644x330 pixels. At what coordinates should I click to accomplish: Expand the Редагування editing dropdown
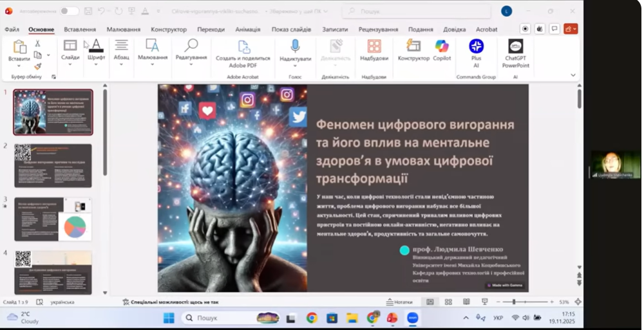(x=191, y=57)
